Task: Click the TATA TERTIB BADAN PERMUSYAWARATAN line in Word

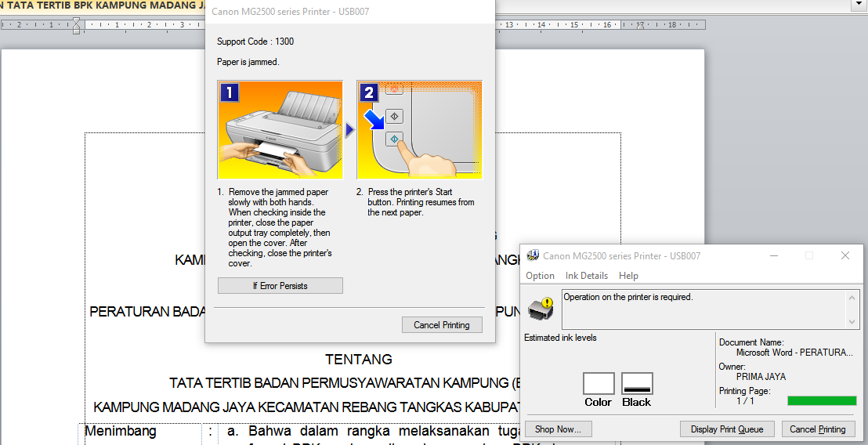Action: [345, 383]
